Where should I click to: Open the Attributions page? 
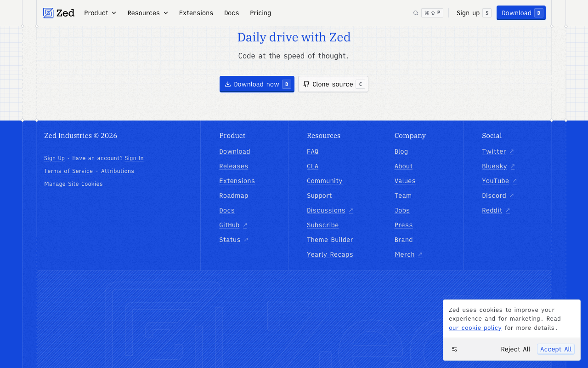118,171
